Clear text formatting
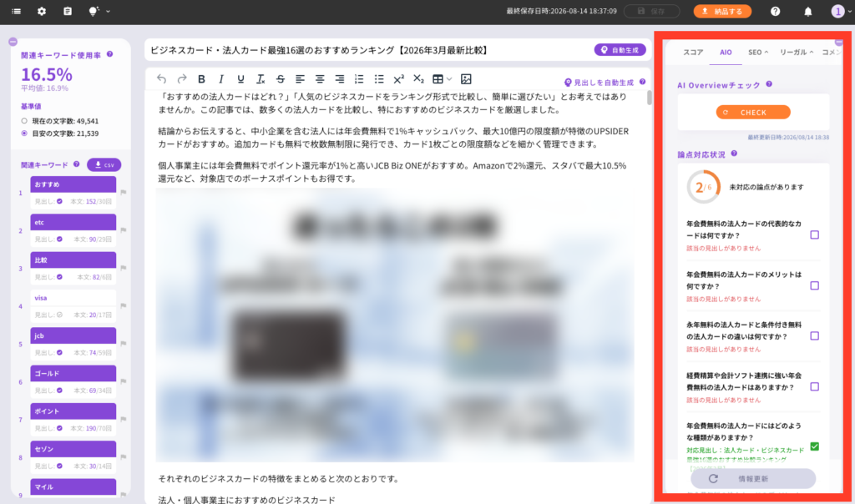The width and height of the screenshot is (855, 504). click(x=261, y=79)
